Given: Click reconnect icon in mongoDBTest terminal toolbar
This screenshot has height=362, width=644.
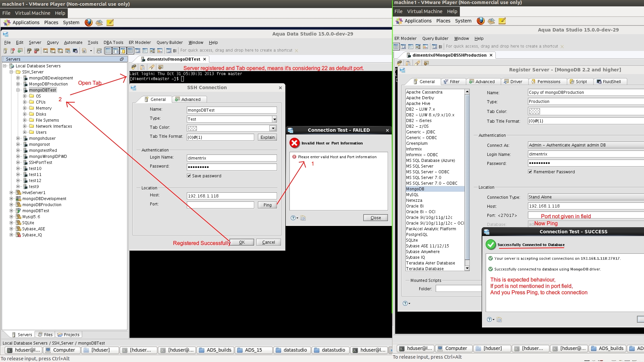Looking at the screenshot, I should 134,67.
